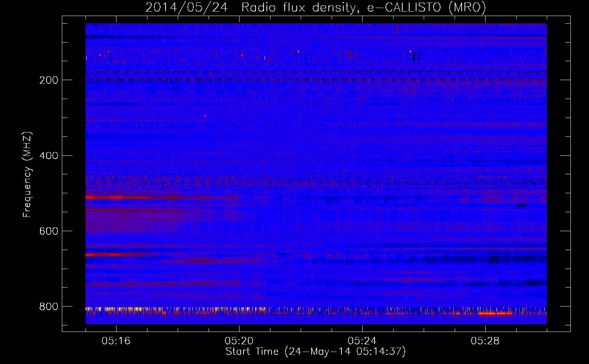
Task: Click the 05:16 time tick label
Action: coord(116,341)
